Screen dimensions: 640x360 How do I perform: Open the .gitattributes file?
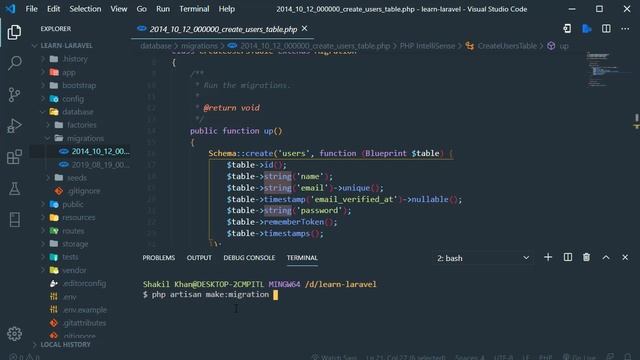[84, 323]
